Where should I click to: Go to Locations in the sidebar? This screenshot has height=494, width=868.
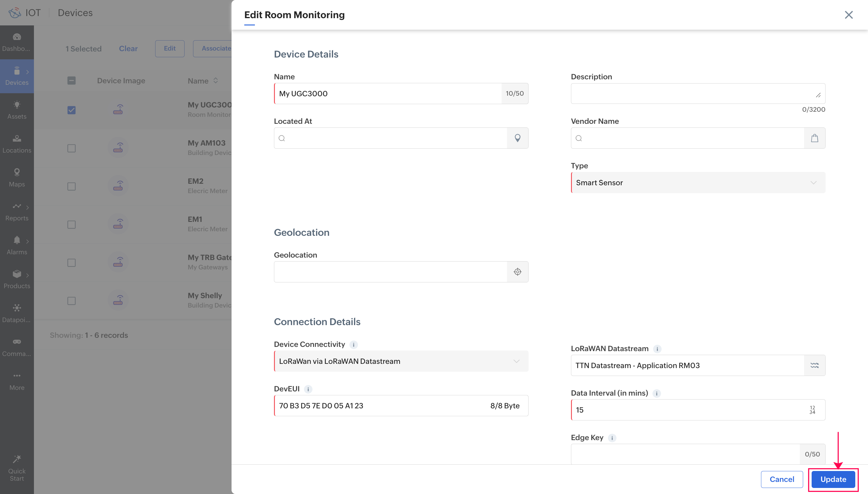coord(17,143)
